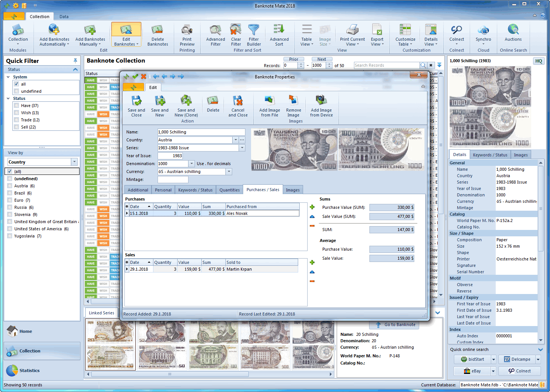Enable the Sell (22) status checkbox

click(17, 127)
